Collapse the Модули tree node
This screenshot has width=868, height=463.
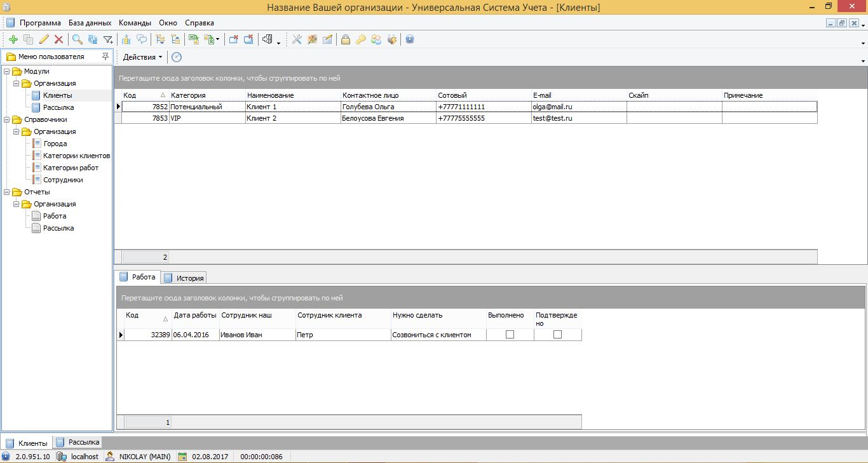pyautogui.click(x=6, y=72)
